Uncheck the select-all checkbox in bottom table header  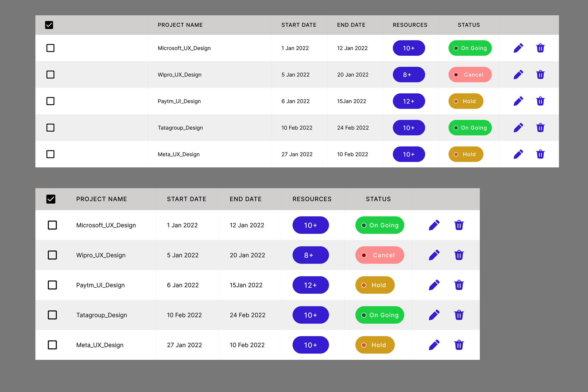pos(51,199)
